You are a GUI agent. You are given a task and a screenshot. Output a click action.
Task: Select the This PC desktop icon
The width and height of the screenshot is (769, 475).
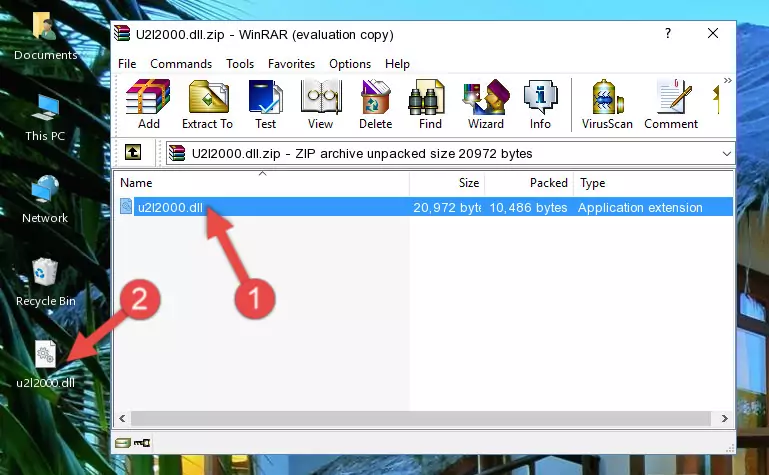click(45, 118)
